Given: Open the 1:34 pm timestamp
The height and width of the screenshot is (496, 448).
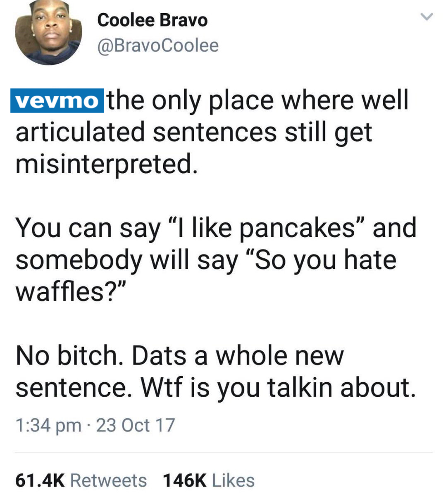Looking at the screenshot, I should tap(48, 425).
